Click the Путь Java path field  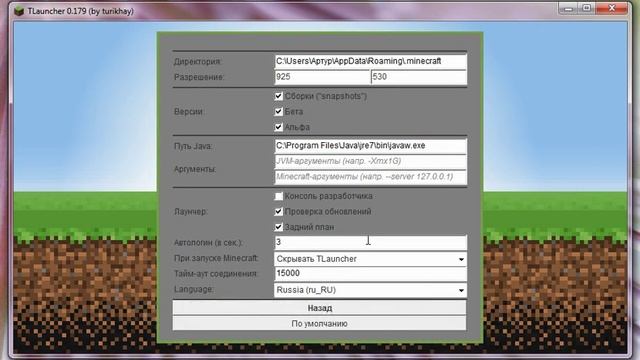[370, 146]
